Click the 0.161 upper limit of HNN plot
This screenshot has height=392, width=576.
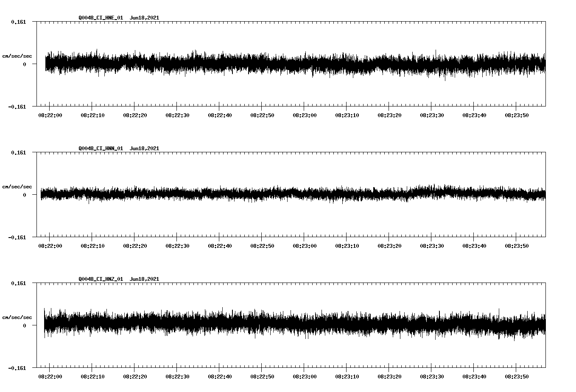tap(18, 152)
